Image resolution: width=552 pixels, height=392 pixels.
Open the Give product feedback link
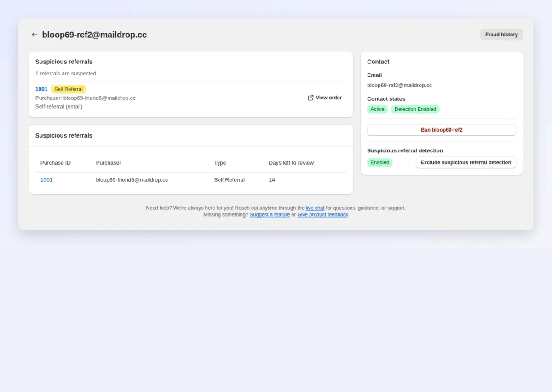(x=322, y=215)
